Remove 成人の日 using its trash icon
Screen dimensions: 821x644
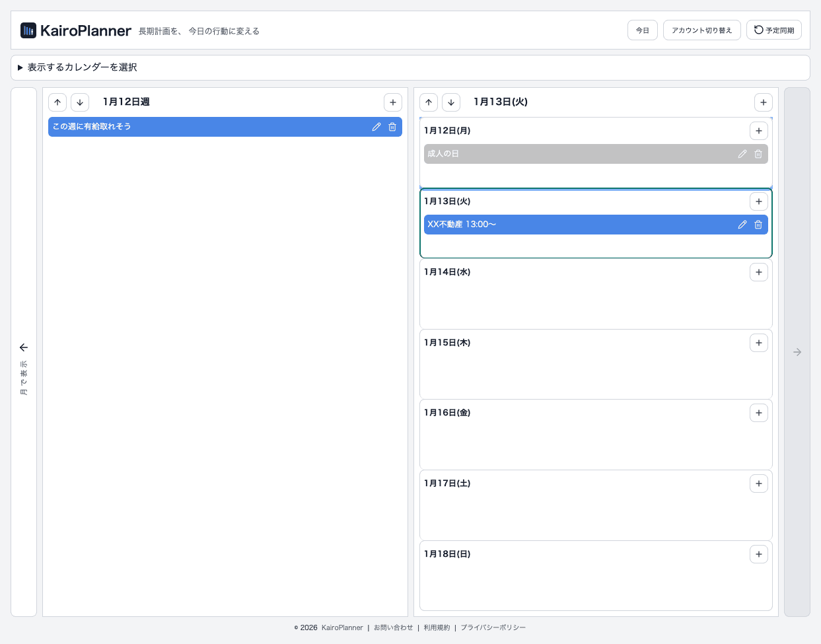(x=758, y=153)
